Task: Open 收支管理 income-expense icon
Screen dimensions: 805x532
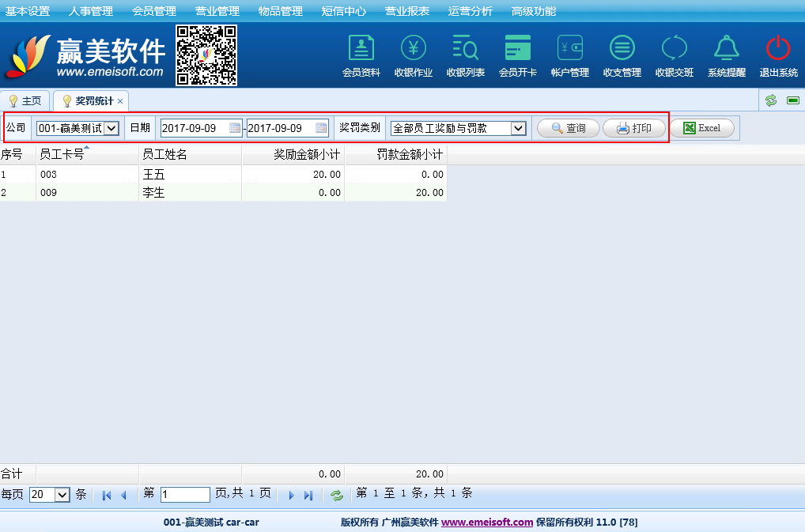Action: coord(622,49)
